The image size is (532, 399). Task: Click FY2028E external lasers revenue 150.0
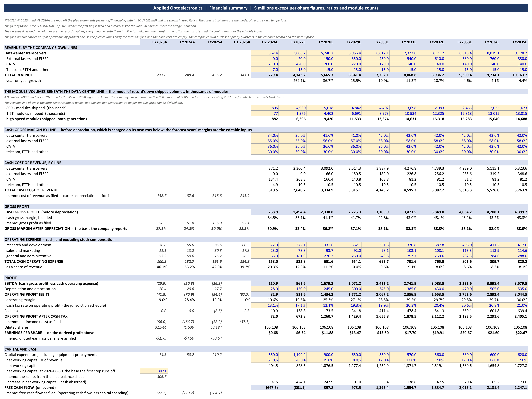[x=320, y=58]
